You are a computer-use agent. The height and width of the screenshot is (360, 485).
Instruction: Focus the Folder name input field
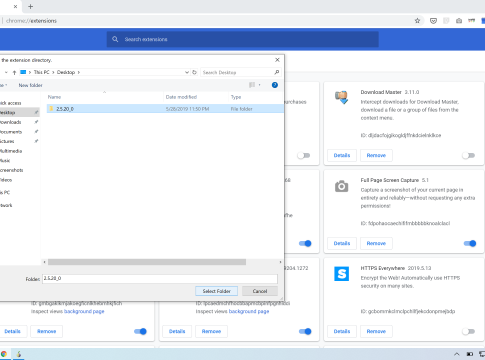tap(160, 279)
